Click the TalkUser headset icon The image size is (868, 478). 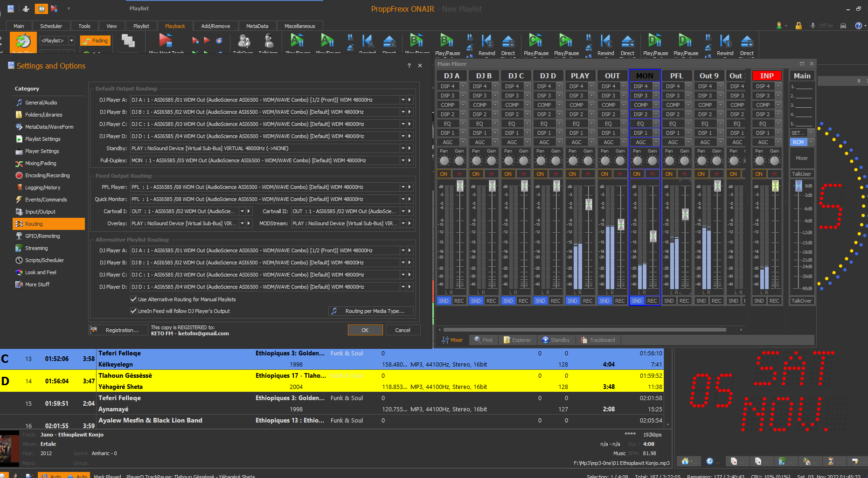point(269,41)
